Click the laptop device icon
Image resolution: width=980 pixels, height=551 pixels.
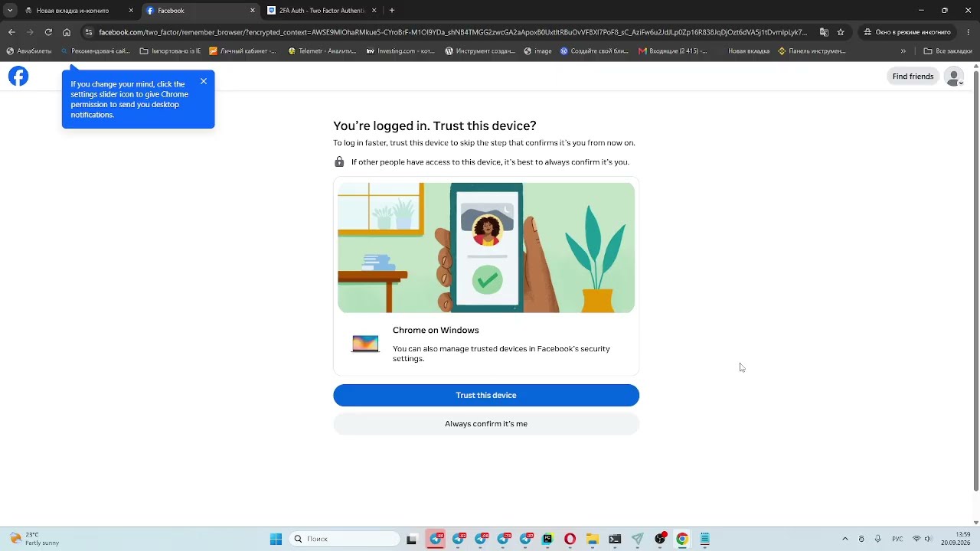(365, 344)
